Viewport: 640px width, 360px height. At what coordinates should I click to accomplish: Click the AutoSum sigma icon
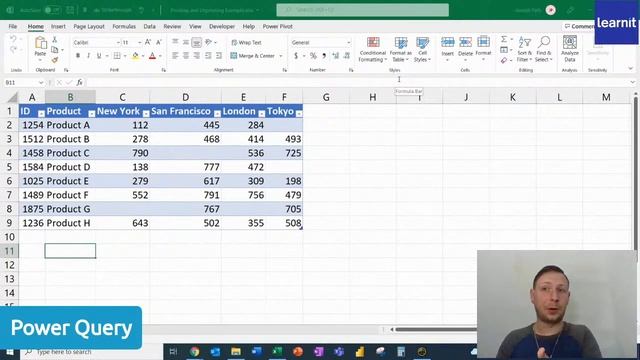pos(504,39)
